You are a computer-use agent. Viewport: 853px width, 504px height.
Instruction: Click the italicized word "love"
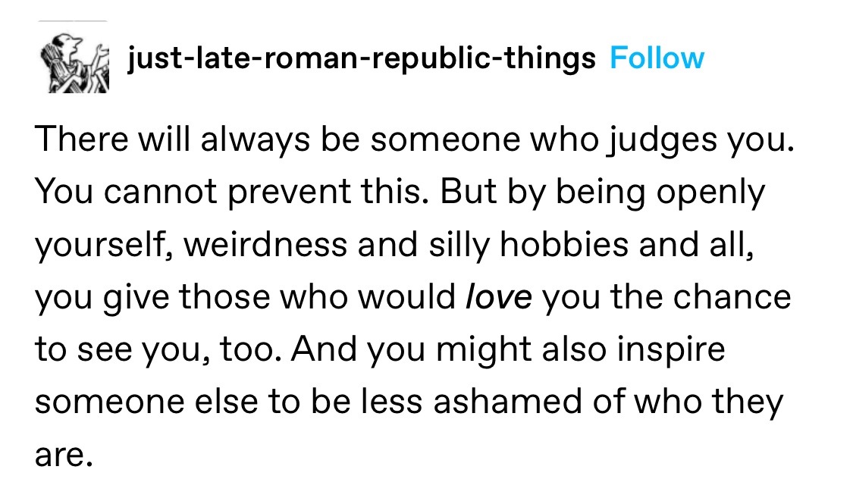pyautogui.click(x=499, y=297)
